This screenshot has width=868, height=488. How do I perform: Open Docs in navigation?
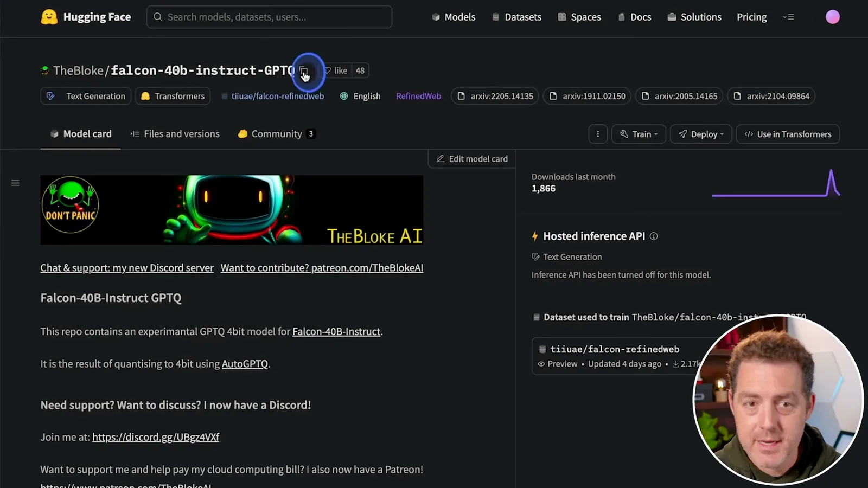click(x=634, y=17)
